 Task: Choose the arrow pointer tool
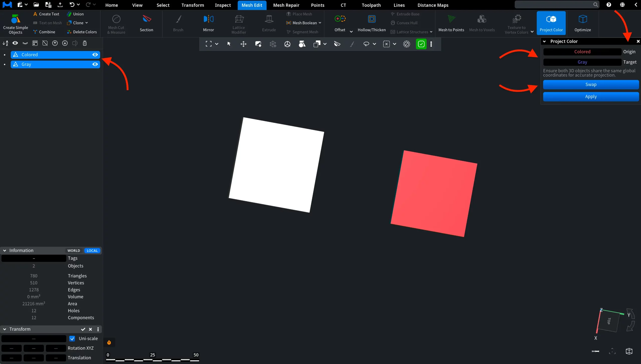pos(229,44)
